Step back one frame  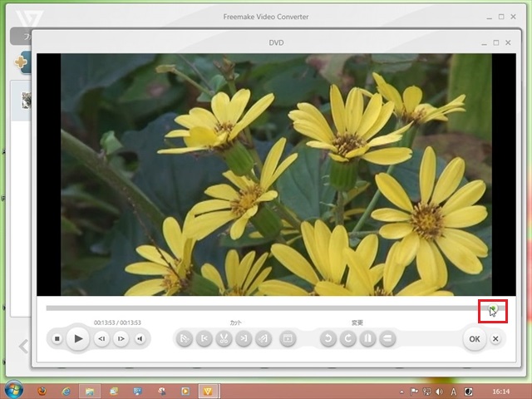click(101, 338)
